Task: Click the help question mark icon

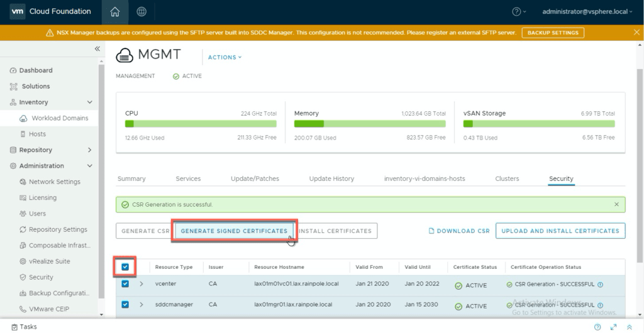Action: pyautogui.click(x=516, y=11)
